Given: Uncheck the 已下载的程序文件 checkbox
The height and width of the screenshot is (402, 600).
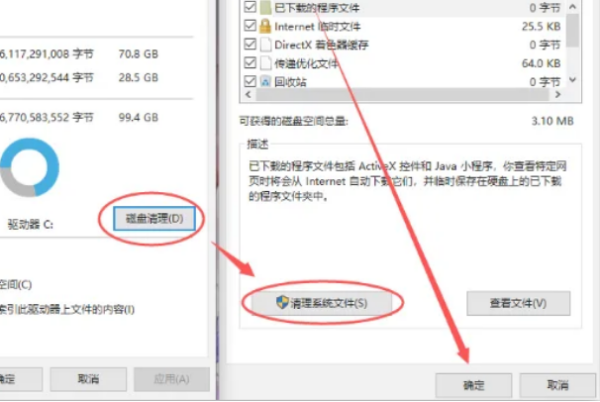Looking at the screenshot, I should (250, 7).
